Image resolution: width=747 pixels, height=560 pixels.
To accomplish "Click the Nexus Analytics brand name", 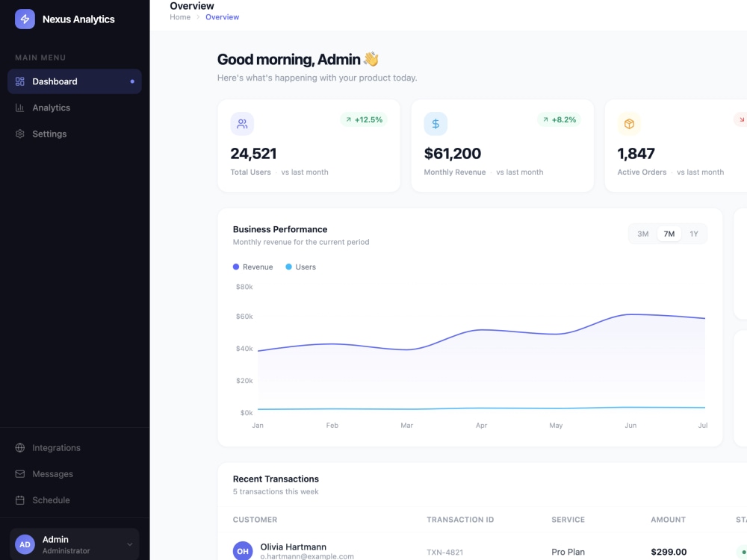I will 78,19.
